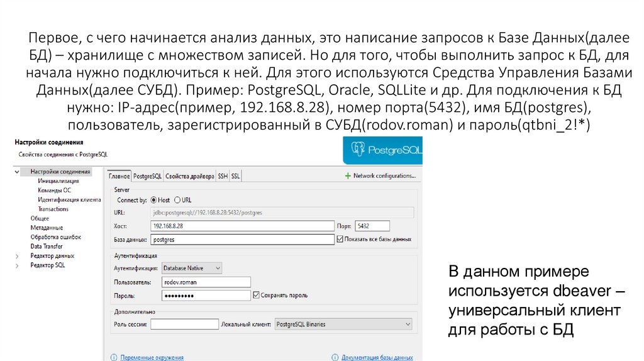Select the URL radio button
The width and height of the screenshot is (644, 361).
coord(177,200)
